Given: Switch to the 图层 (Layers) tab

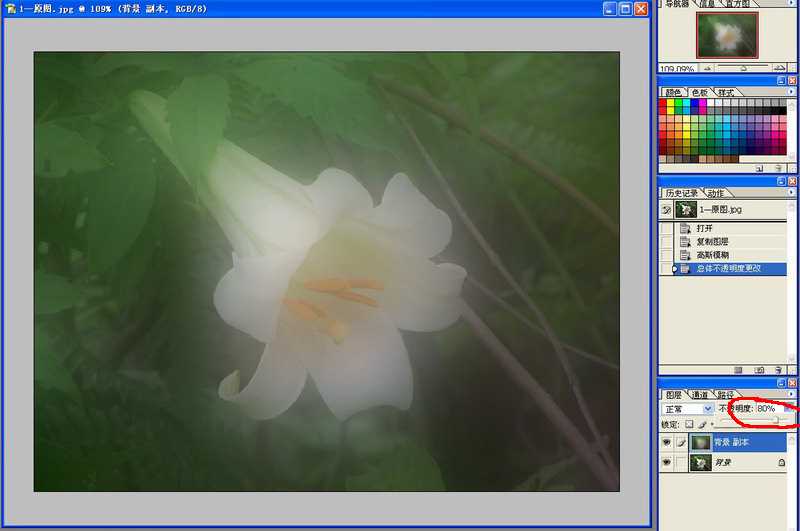Looking at the screenshot, I should pyautogui.click(x=673, y=395).
